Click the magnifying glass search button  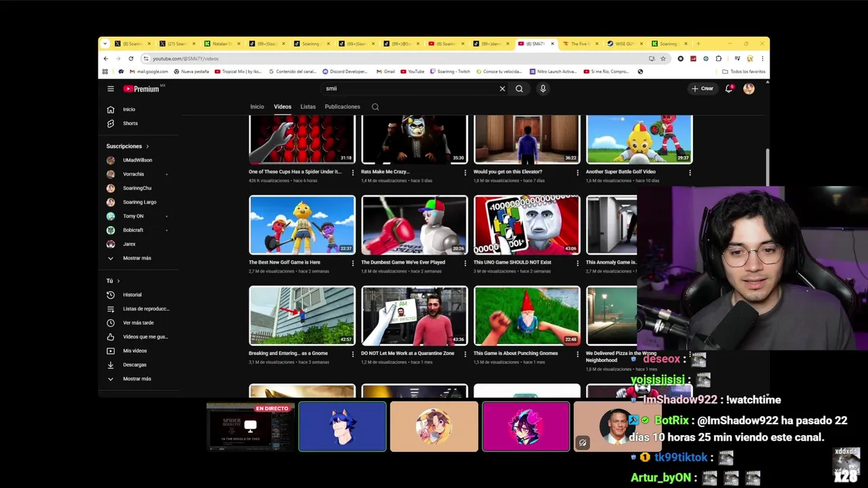tap(519, 89)
